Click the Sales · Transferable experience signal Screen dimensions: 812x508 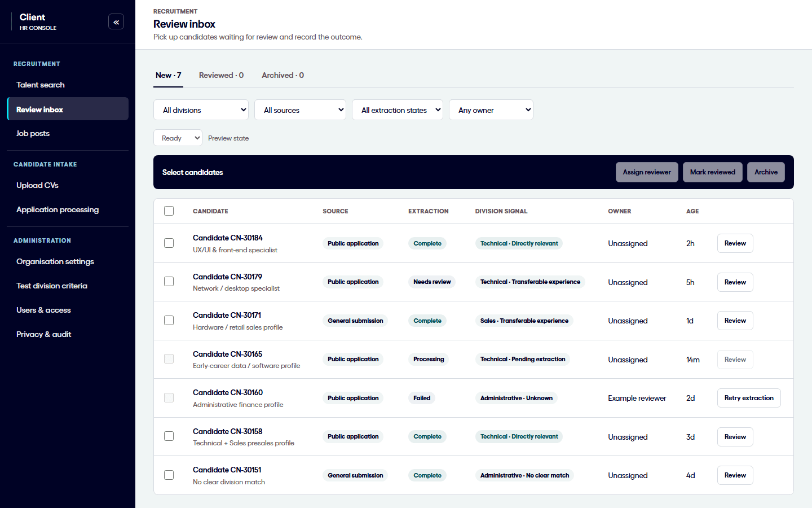tap(524, 321)
